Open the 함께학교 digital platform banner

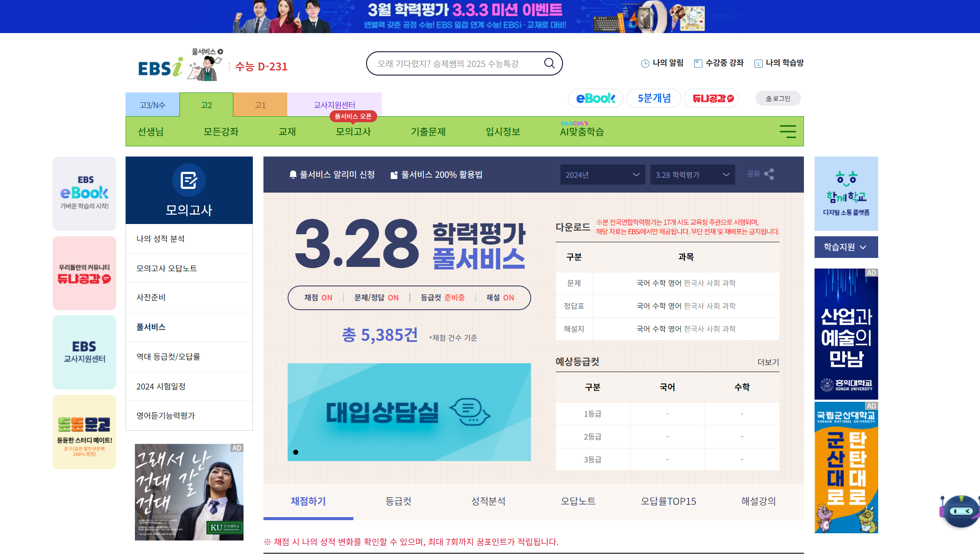(846, 193)
